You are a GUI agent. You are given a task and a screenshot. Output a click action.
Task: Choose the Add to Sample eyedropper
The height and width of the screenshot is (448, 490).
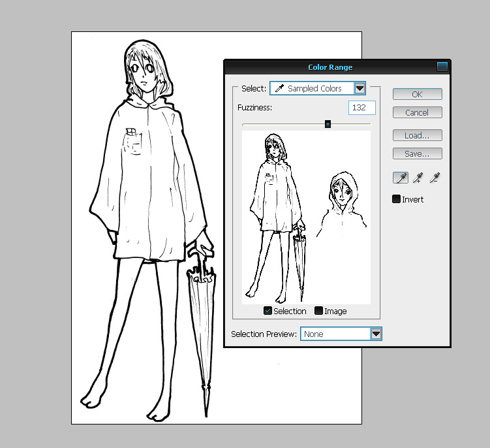(x=418, y=178)
